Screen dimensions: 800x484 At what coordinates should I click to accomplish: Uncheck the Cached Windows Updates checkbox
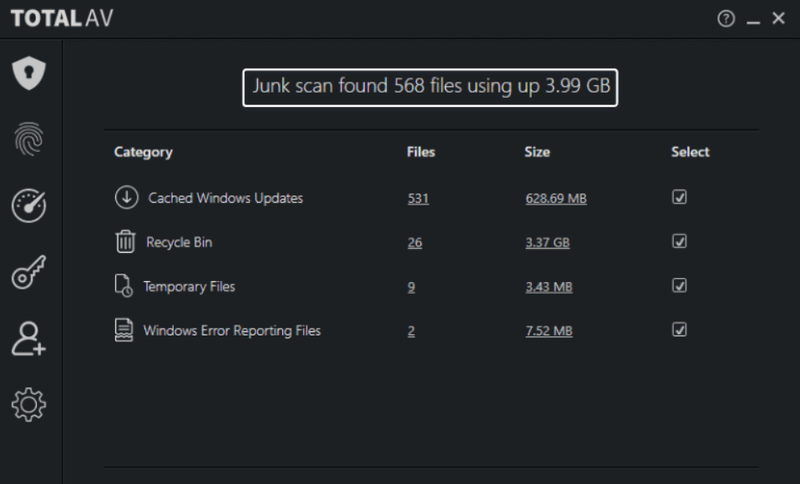[x=679, y=198]
